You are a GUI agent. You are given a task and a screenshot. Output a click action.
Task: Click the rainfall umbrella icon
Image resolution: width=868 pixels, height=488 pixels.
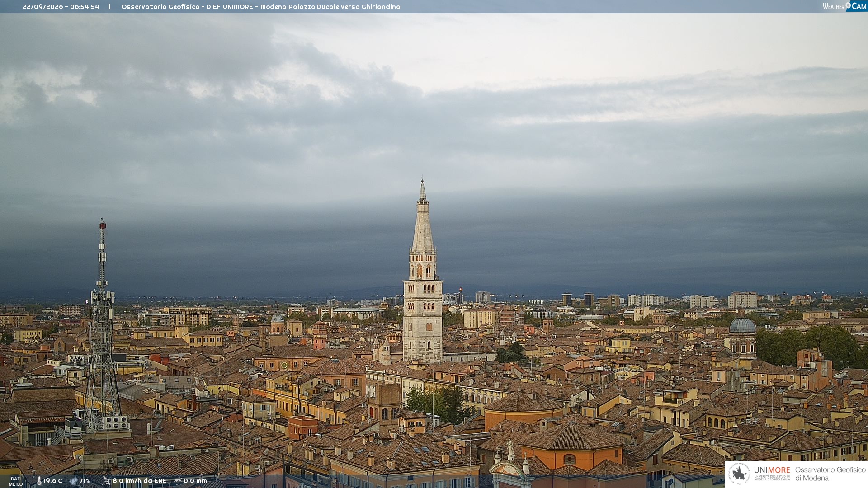click(x=178, y=481)
